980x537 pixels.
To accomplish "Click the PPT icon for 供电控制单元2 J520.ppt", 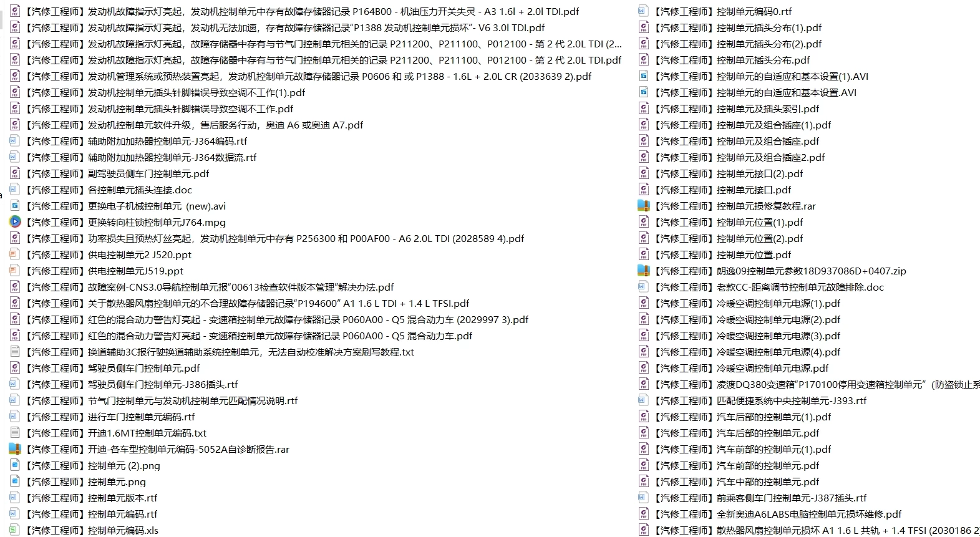I will [x=15, y=254].
